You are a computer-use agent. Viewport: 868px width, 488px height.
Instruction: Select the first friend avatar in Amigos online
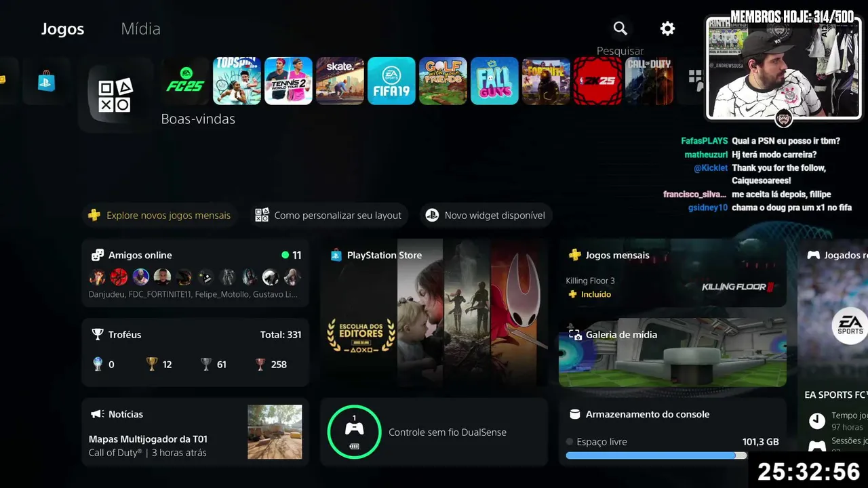97,277
